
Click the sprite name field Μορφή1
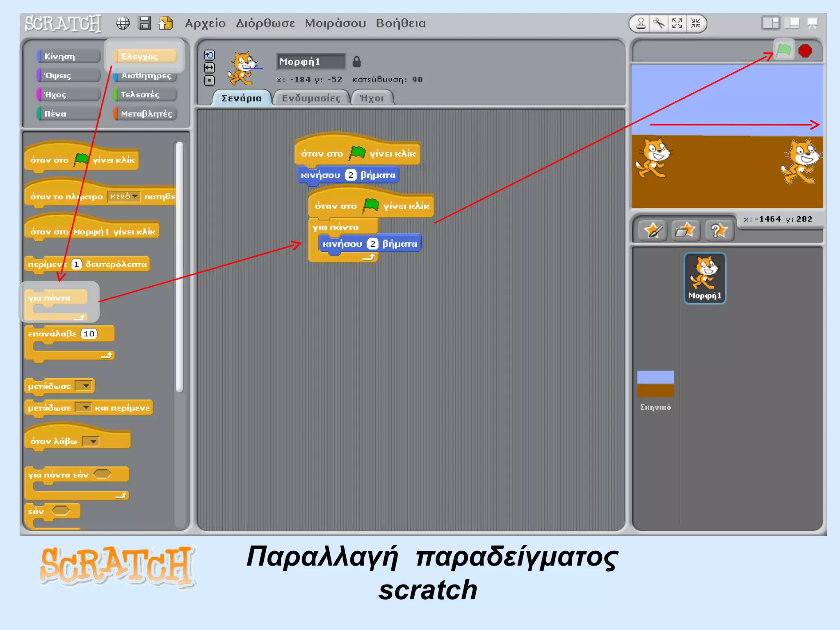[310, 62]
